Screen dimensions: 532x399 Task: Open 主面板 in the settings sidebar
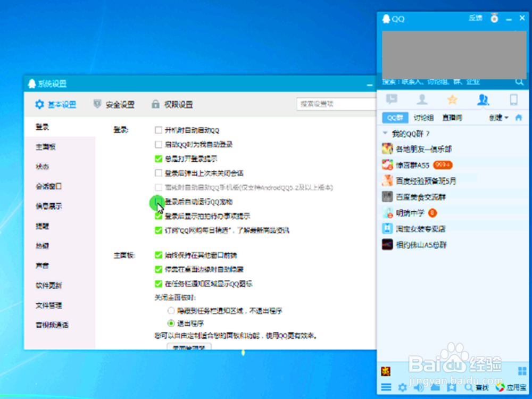coord(45,147)
